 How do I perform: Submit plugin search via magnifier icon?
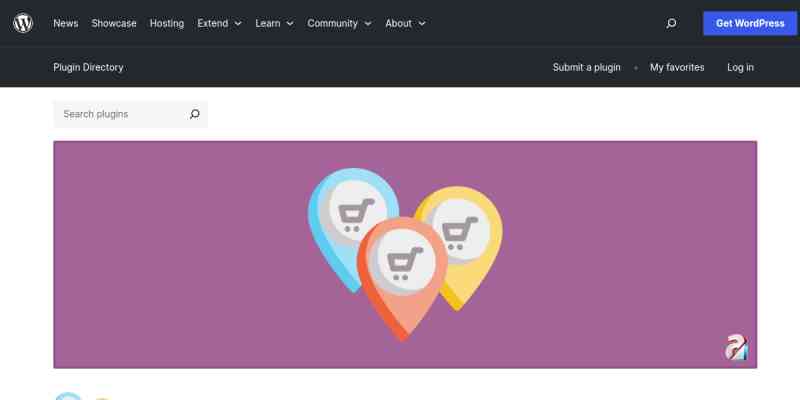194,114
